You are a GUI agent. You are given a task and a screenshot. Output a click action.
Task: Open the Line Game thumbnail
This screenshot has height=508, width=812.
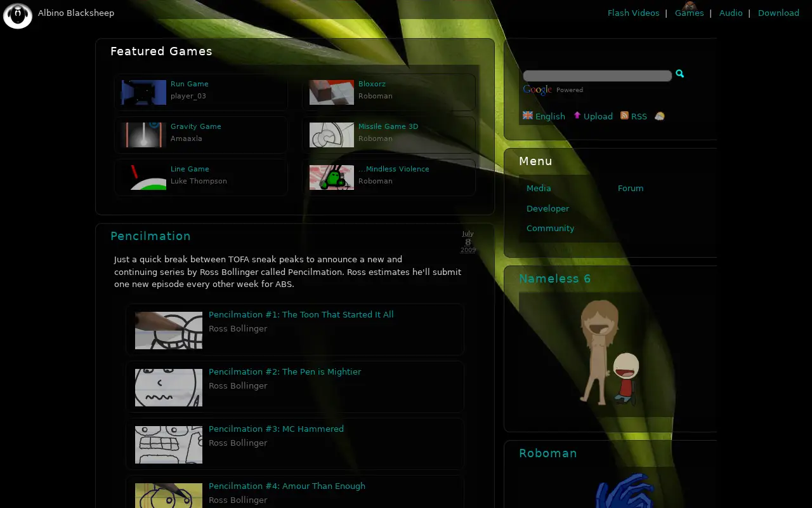[x=144, y=177]
